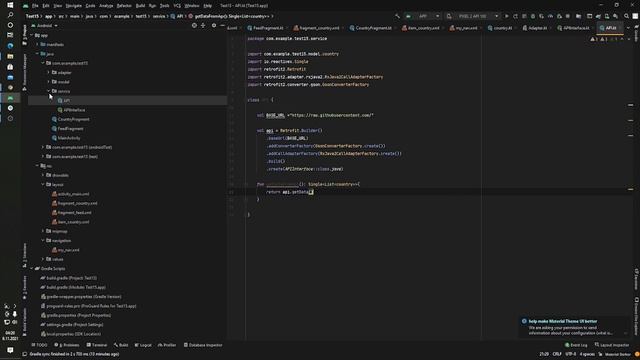
Task: Open the TODO tool window button
Action: click(x=39, y=345)
